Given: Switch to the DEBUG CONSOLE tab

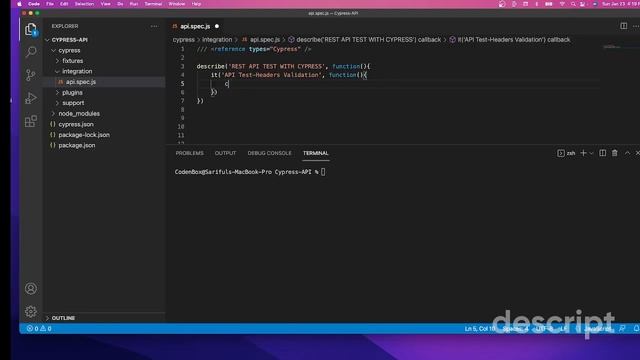Looking at the screenshot, I should (x=269, y=153).
